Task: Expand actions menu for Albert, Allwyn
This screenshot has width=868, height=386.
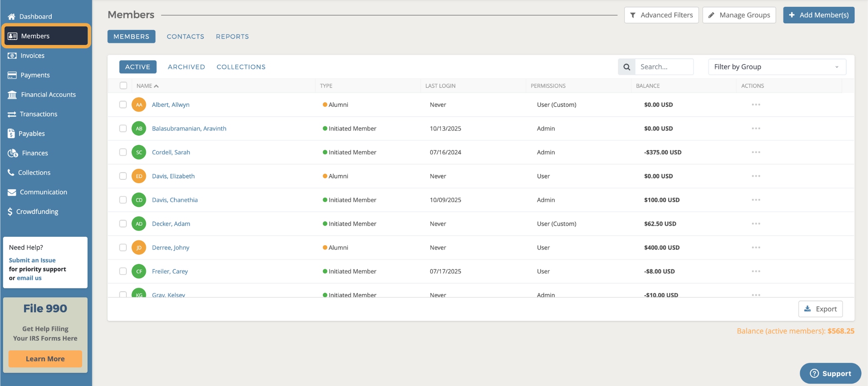Action: (x=756, y=104)
